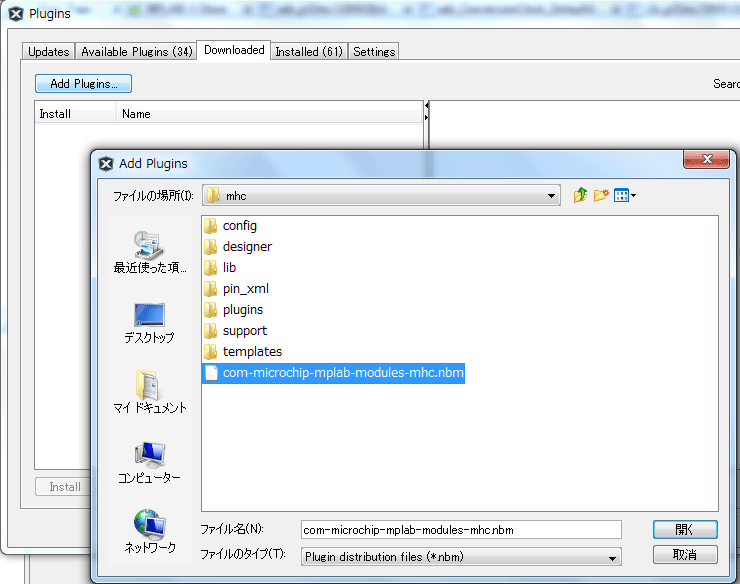Open Network location in sidebar
The height and width of the screenshot is (584, 740).
[149, 531]
